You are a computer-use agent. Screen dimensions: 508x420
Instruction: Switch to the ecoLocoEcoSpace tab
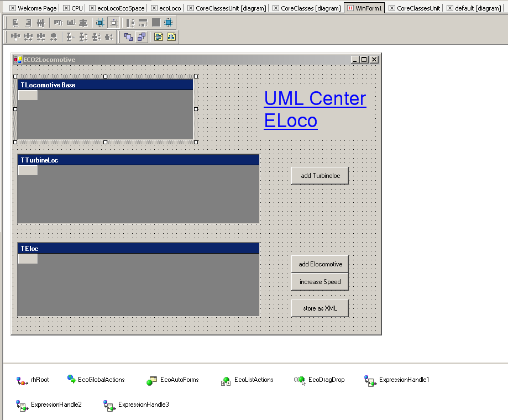pyautogui.click(x=121, y=8)
